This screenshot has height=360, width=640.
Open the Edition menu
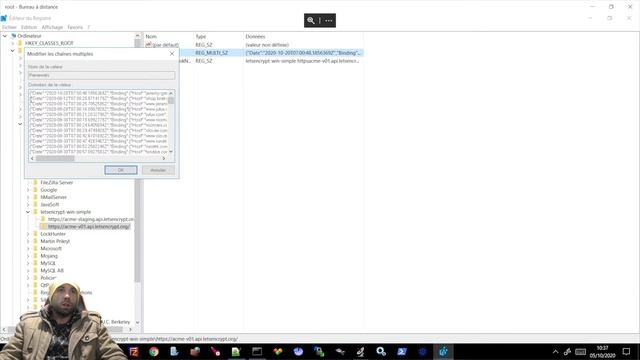(29, 27)
